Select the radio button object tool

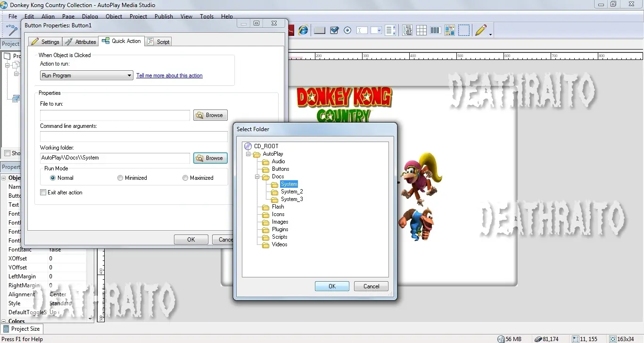tap(348, 30)
